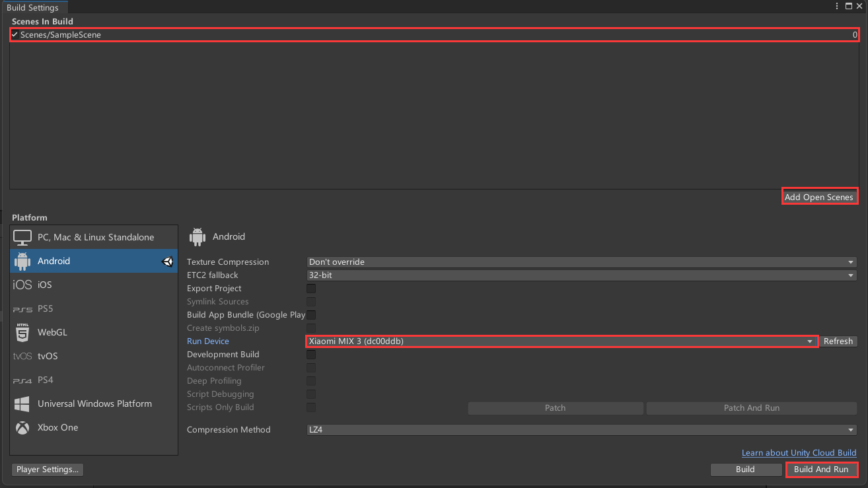Click the Platform heading label
The height and width of the screenshot is (488, 868).
tap(30, 218)
